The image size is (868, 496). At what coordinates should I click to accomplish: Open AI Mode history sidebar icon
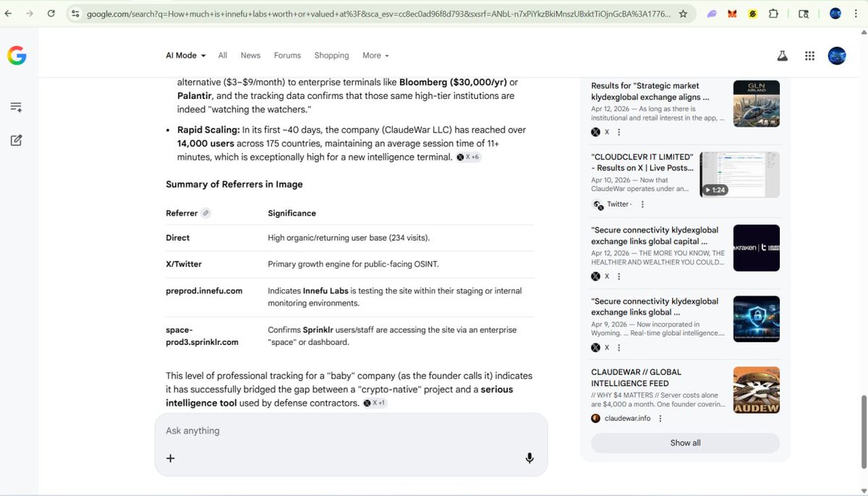click(16, 107)
